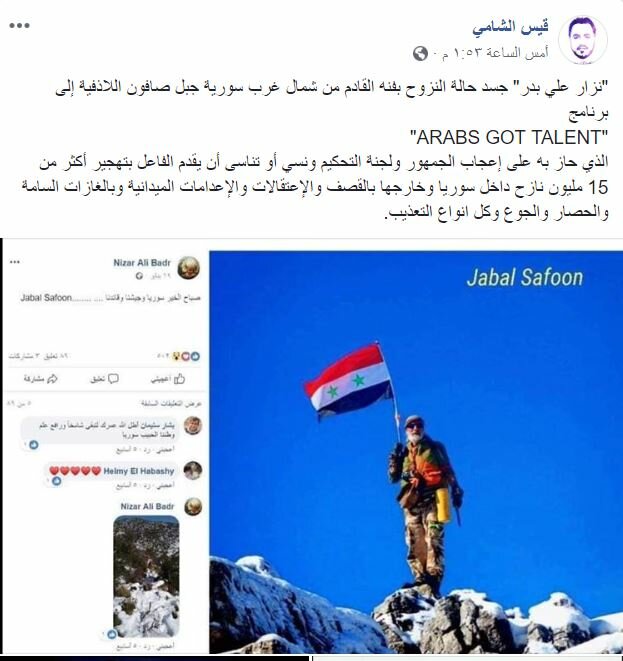Click the Share arrow button
623x661 pixels.
(x=40, y=379)
